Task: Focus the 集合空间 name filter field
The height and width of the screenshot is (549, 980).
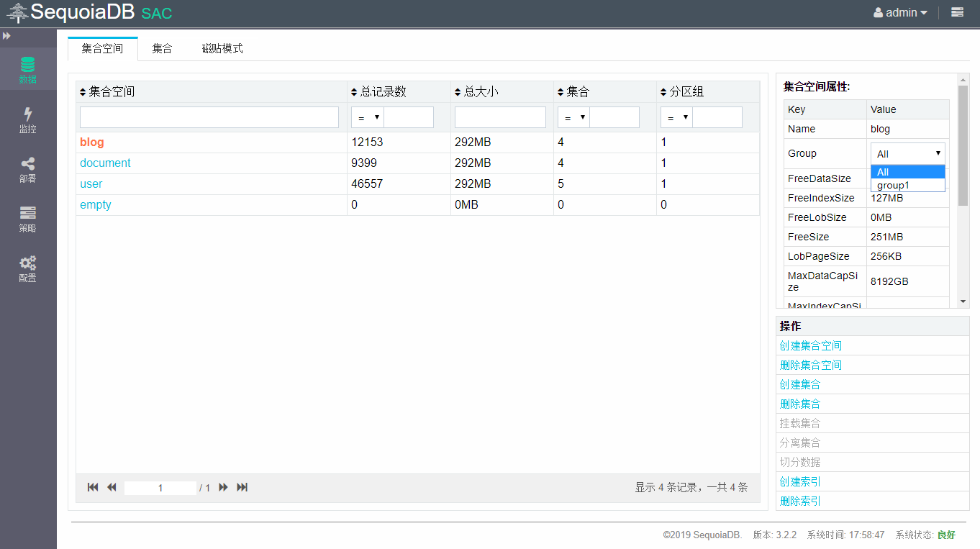Action: 209,117
